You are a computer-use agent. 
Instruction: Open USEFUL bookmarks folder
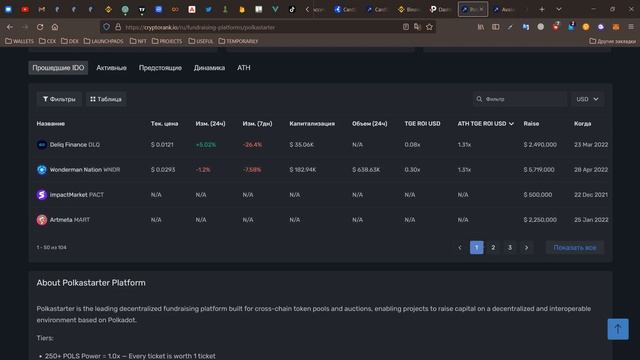(x=201, y=41)
